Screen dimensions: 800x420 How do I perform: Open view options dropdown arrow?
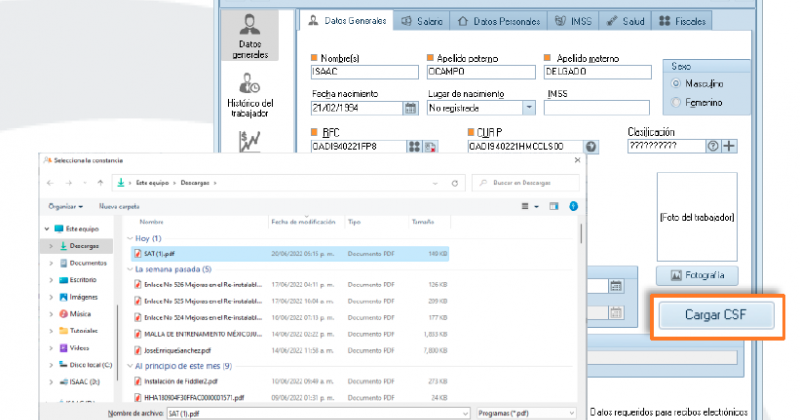(x=536, y=206)
